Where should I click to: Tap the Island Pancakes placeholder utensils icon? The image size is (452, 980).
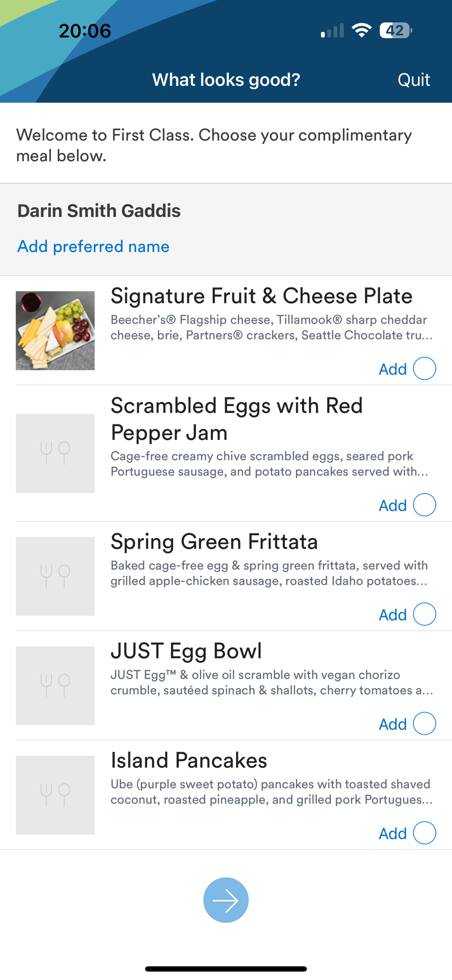55,795
